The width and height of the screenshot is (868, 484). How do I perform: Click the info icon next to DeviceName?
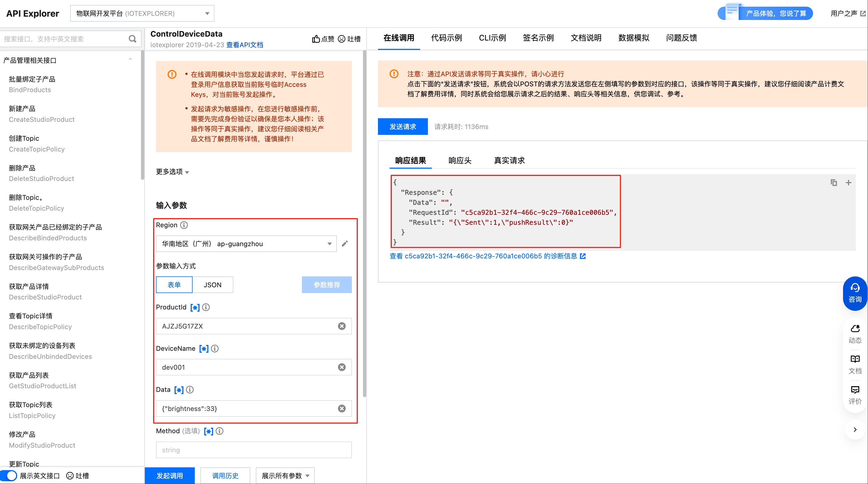click(215, 349)
